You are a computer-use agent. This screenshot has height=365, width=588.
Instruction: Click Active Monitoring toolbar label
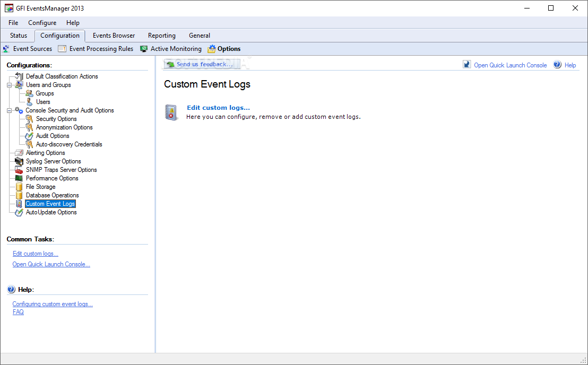pyautogui.click(x=176, y=49)
